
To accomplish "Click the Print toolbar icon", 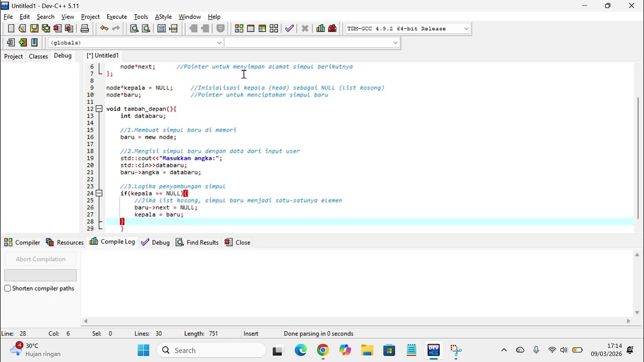I will pyautogui.click(x=85, y=29).
